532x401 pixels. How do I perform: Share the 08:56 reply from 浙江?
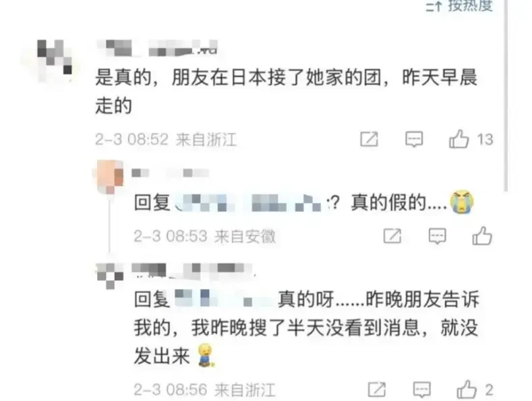[x=377, y=390]
